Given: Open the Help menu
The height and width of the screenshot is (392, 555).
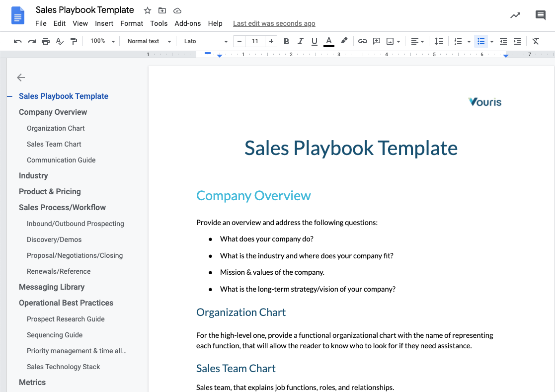Looking at the screenshot, I should click(215, 23).
